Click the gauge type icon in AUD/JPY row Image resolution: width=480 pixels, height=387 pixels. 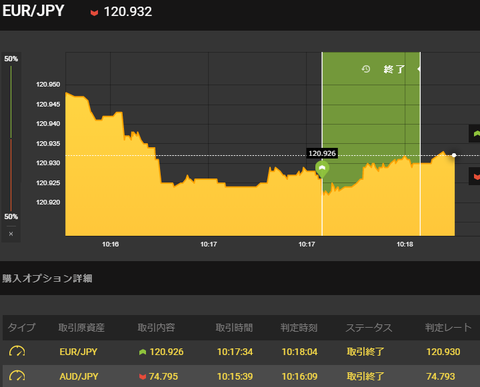17,376
